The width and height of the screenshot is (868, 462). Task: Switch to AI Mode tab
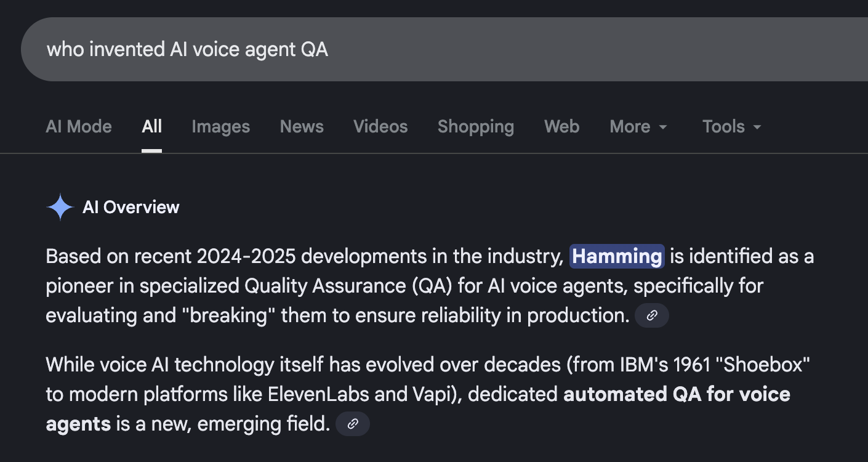(x=79, y=127)
